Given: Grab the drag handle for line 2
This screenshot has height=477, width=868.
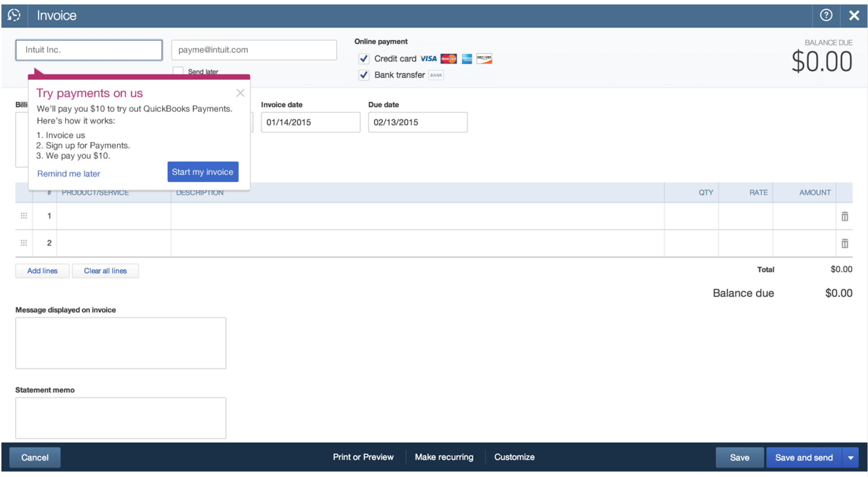Looking at the screenshot, I should point(24,243).
